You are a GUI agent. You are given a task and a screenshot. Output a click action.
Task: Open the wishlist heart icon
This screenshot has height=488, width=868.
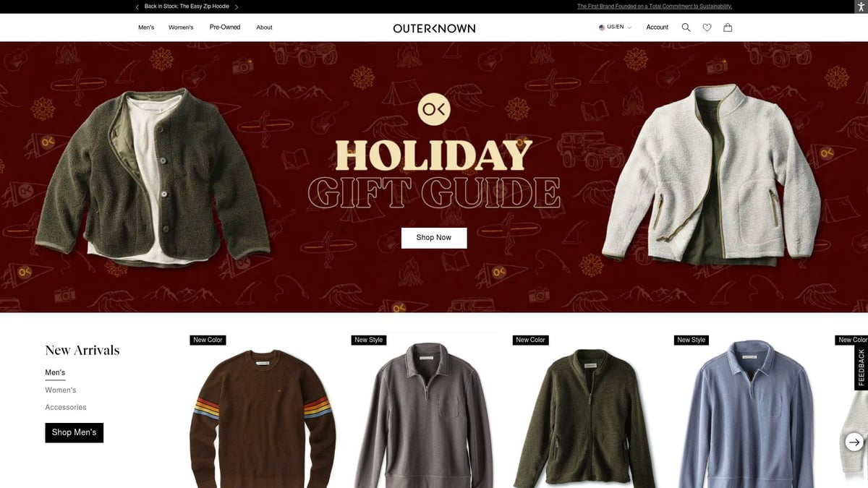click(x=707, y=27)
